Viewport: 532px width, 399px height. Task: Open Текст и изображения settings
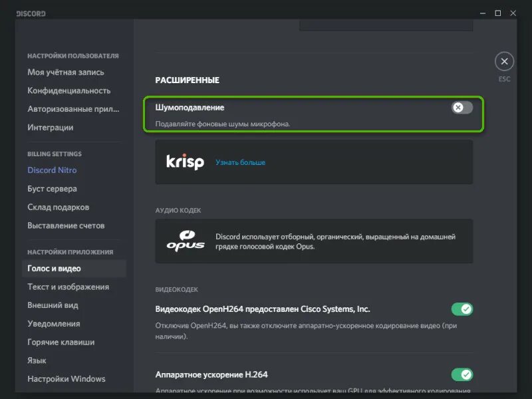(x=68, y=287)
